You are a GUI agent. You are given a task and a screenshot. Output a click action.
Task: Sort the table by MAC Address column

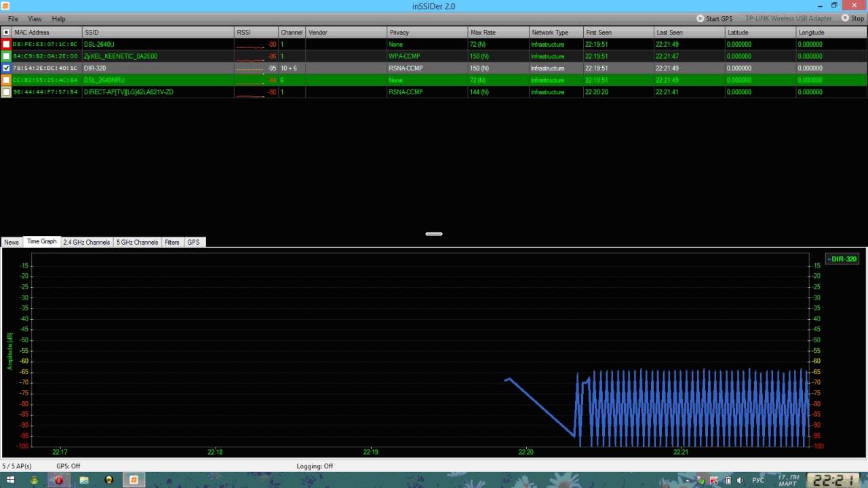click(47, 32)
